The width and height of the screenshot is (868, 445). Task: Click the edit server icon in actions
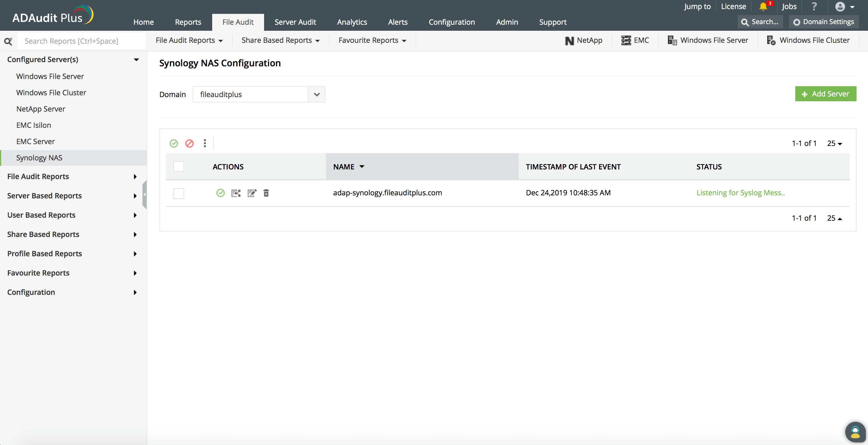click(252, 193)
